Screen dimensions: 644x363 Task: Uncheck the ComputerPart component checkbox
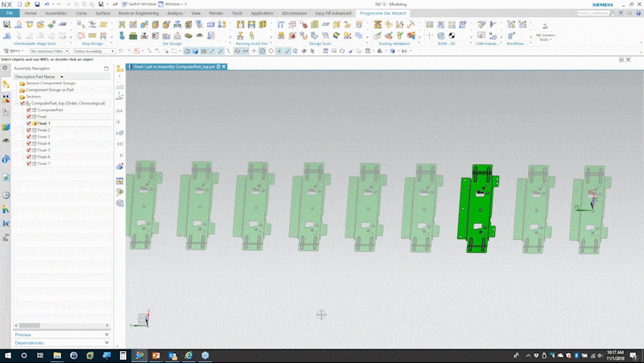pos(29,110)
